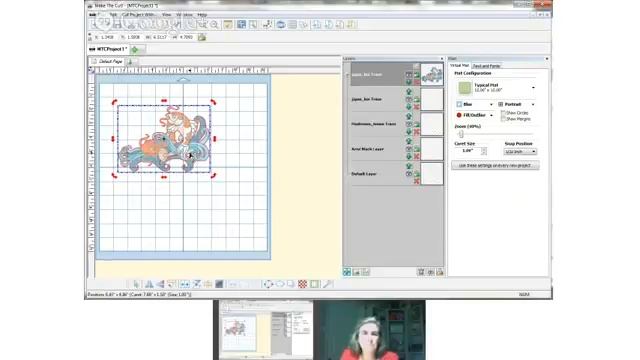The image size is (640, 360).
Task: Add a new project with the green plus tab
Action: (135, 50)
